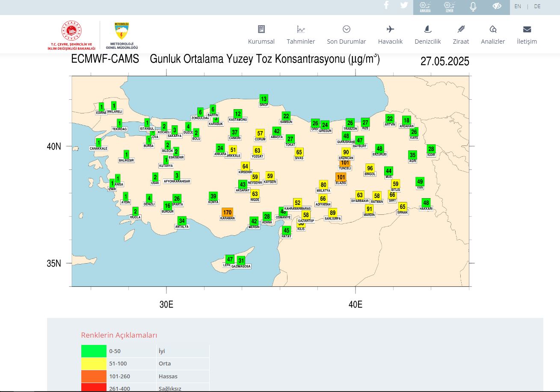Open the Ziraat menu

point(461,42)
